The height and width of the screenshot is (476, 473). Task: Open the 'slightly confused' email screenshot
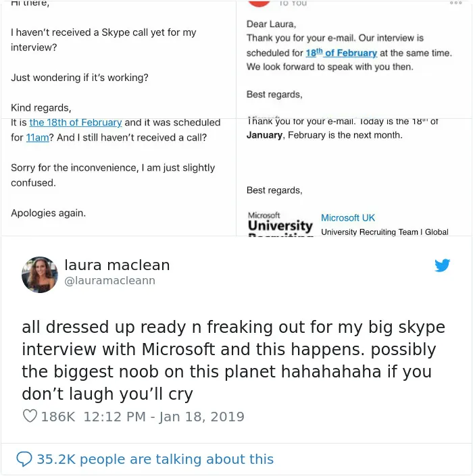point(118,177)
